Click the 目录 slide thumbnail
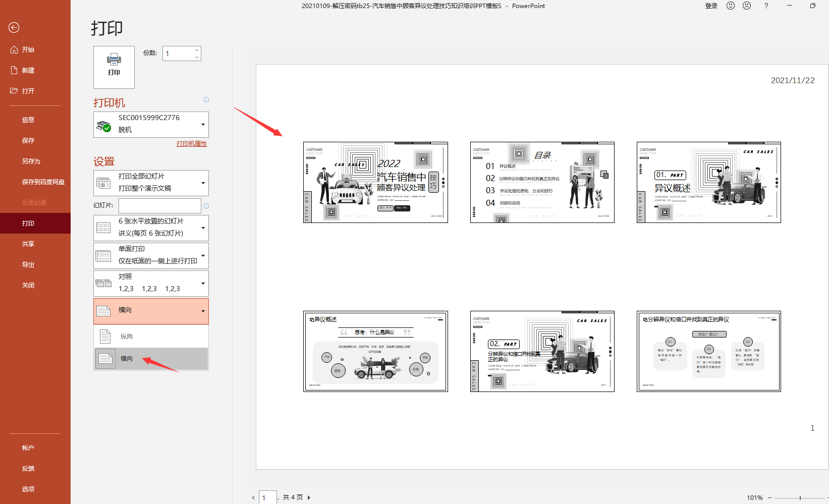Image resolution: width=829 pixels, height=504 pixels. coord(542,182)
